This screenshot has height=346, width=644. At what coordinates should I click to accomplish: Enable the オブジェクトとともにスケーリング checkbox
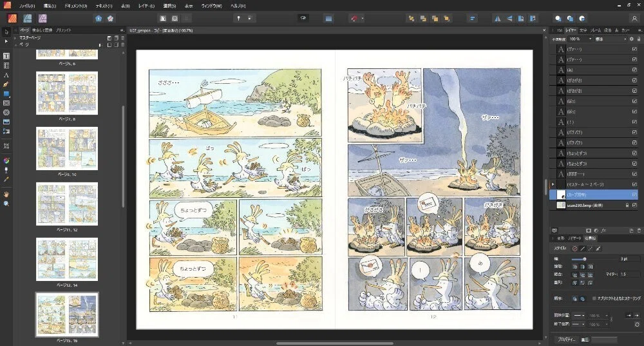pos(594,298)
